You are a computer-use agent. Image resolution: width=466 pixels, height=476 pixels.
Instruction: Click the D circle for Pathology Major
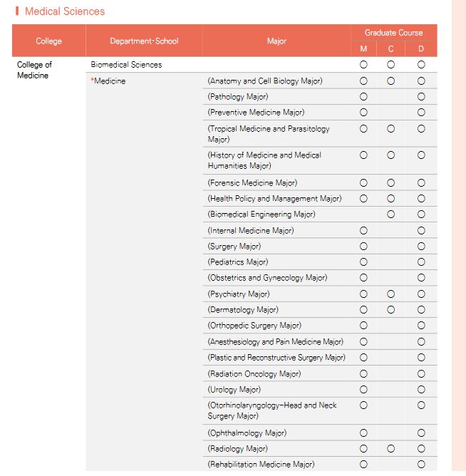click(421, 97)
